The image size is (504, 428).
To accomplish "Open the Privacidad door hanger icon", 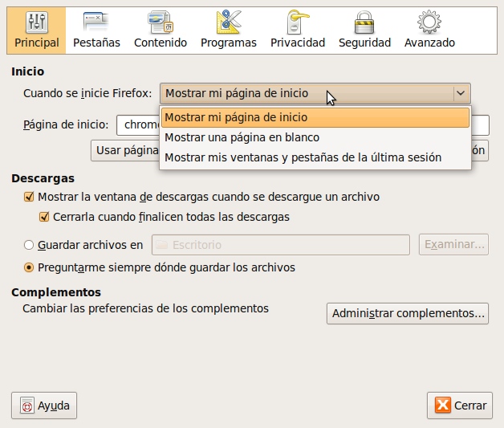I will pyautogui.click(x=297, y=22).
